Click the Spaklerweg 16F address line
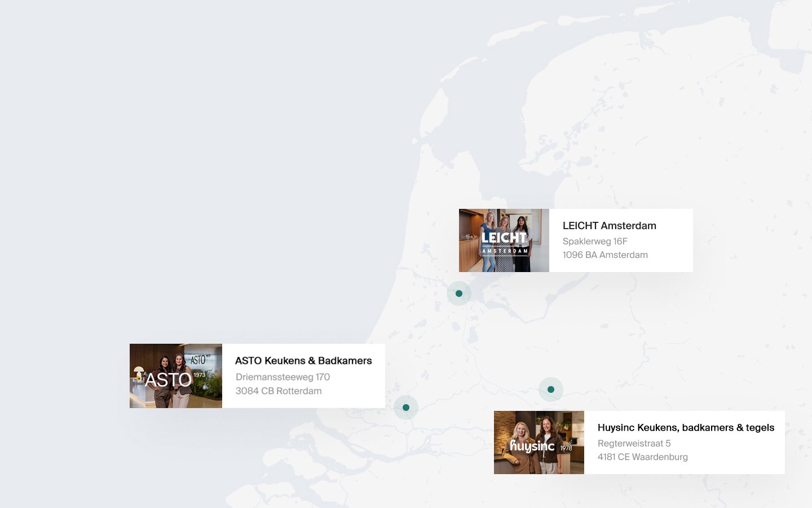Viewport: 812px width, 508px height. coord(595,240)
